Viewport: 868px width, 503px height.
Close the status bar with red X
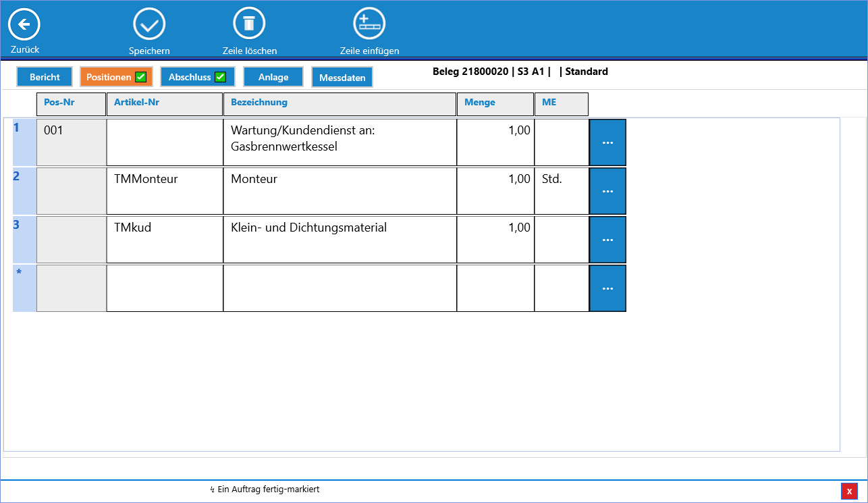tap(849, 491)
